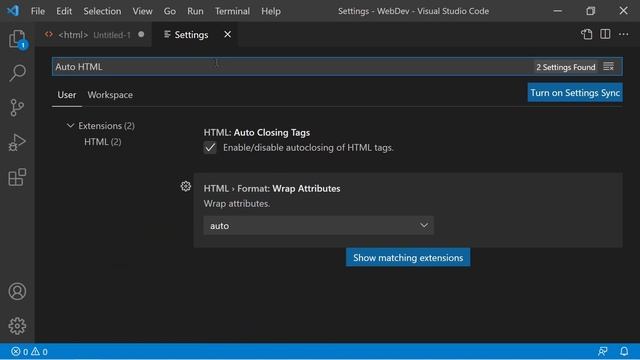Collapse the Extensions (2) tree group

click(x=70, y=126)
